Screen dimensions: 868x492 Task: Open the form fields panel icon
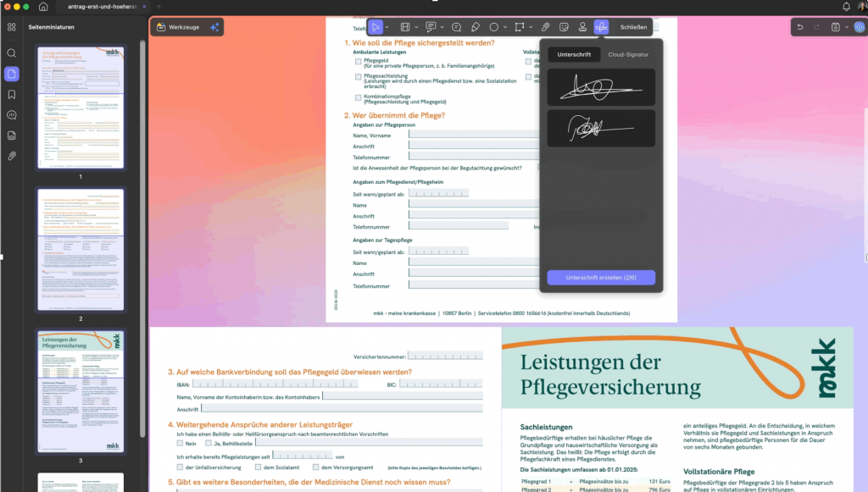[x=12, y=135]
